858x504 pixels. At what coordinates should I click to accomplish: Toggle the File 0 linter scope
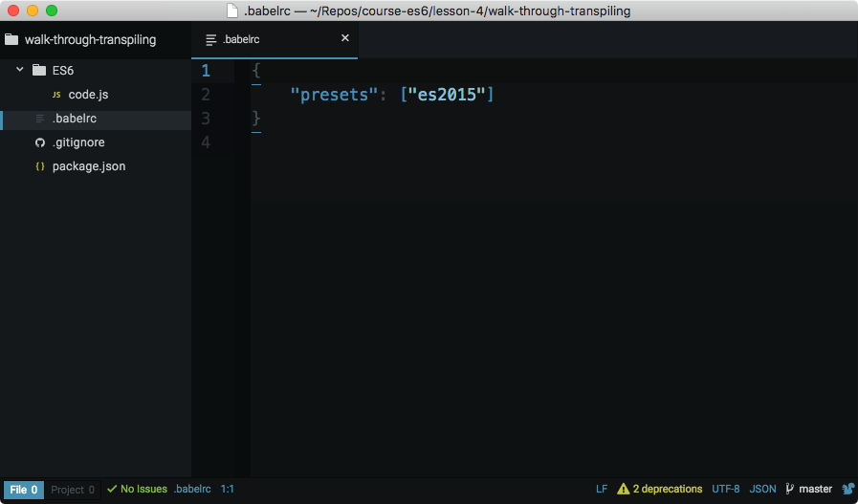tap(24, 490)
